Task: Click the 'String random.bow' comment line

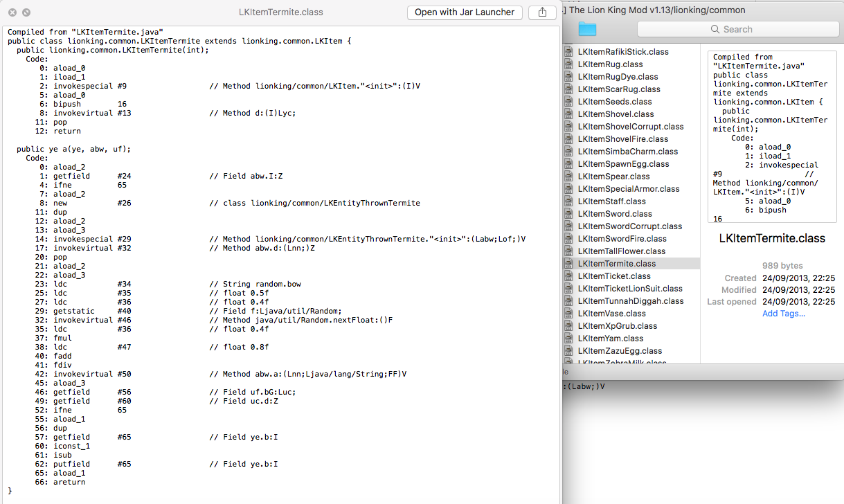Action: pyautogui.click(x=255, y=284)
